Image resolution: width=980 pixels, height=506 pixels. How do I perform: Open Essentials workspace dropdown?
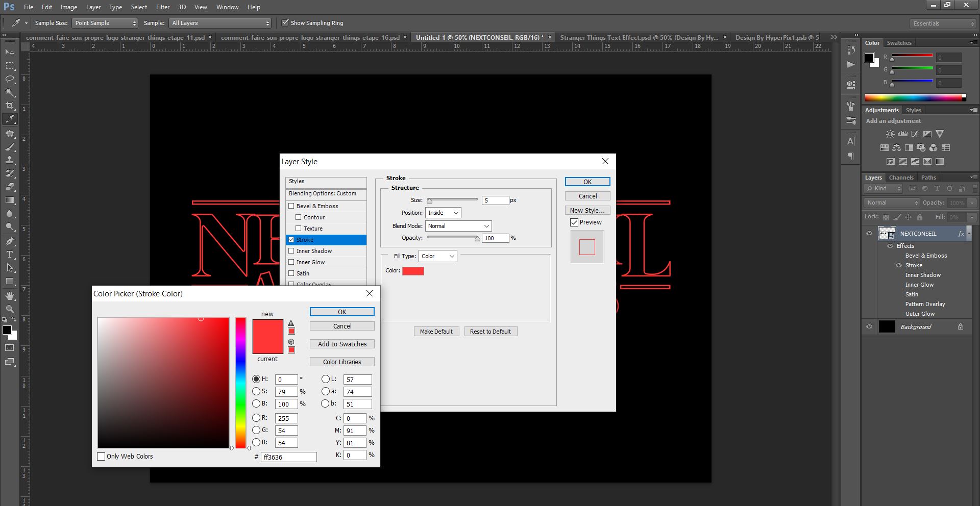[943, 23]
